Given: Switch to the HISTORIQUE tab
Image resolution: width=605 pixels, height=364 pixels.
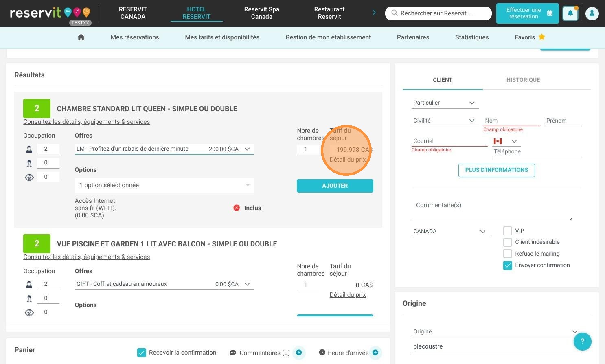Looking at the screenshot, I should [523, 80].
